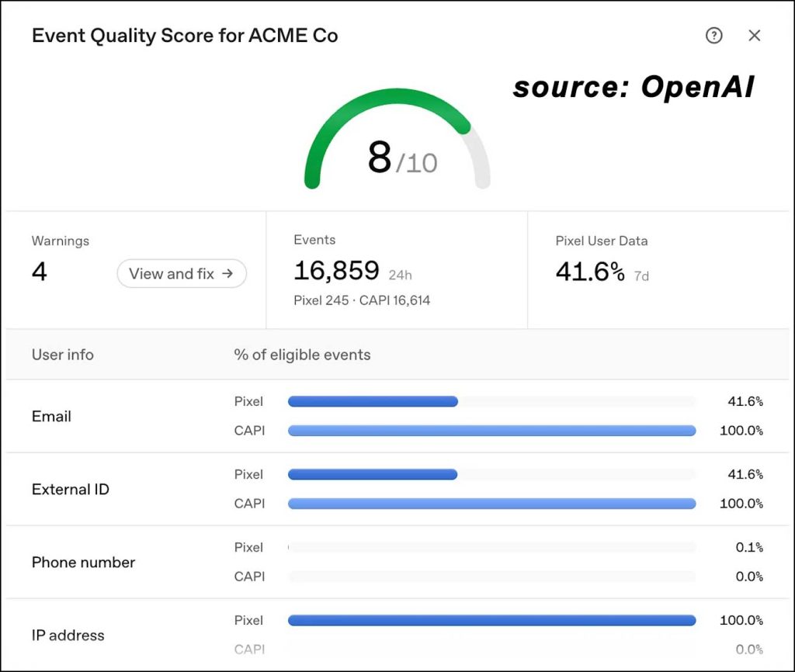Select the Phone number row label
The height and width of the screenshot is (672, 795).
83,563
